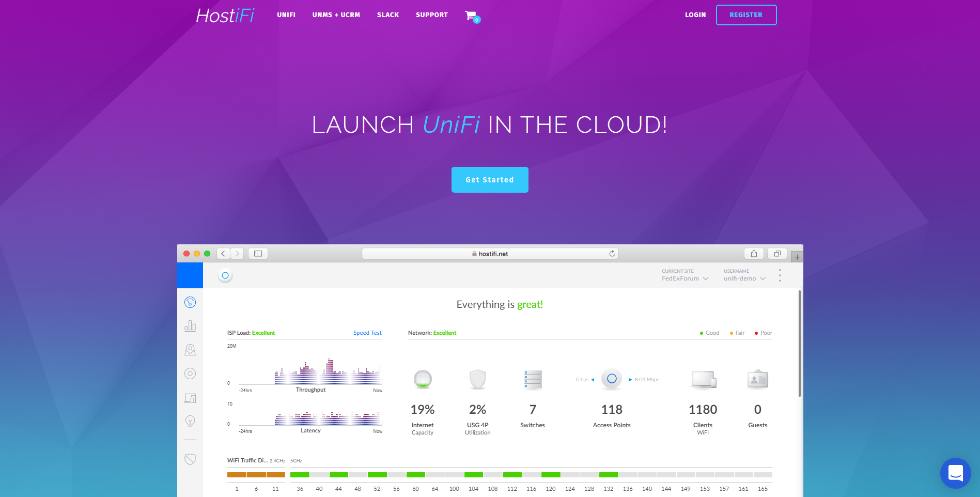Click the "Network: Excellent" label
The width and height of the screenshot is (980, 497).
coord(432,333)
